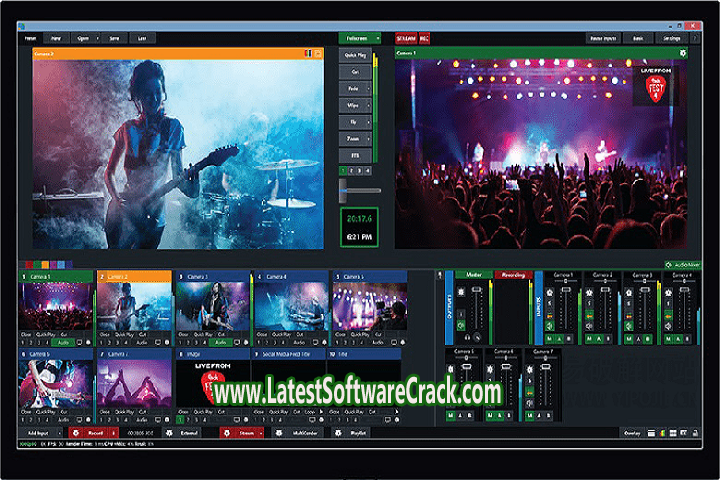Open the output preview settings gear icon
The image size is (720, 480).
(x=683, y=52)
